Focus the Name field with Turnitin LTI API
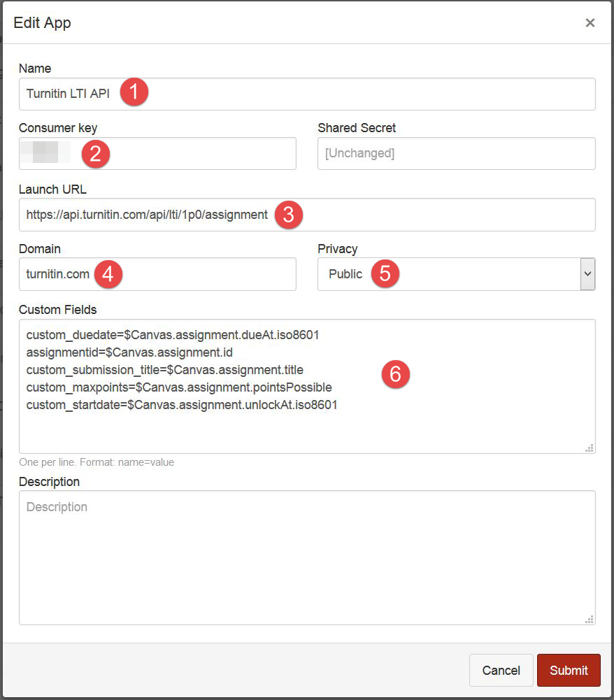This screenshot has height=700, width=614. coord(307,94)
